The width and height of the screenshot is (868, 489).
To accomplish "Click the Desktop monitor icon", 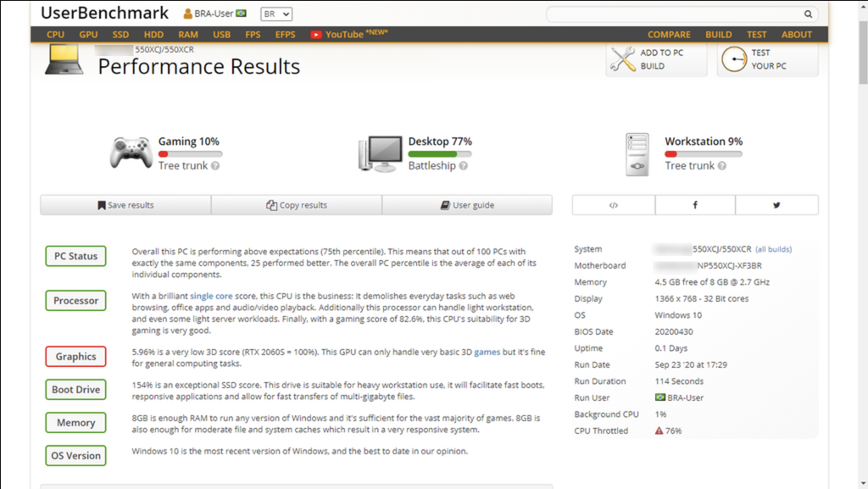I will 381,153.
